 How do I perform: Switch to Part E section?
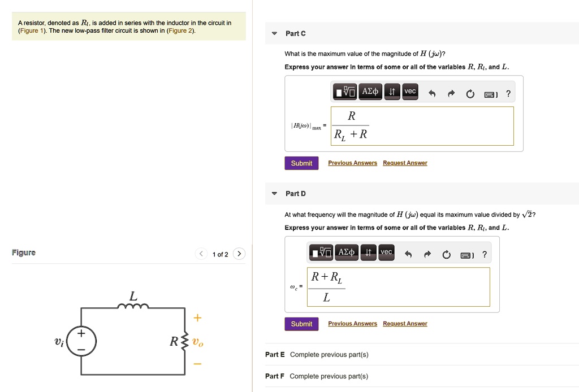(x=274, y=354)
